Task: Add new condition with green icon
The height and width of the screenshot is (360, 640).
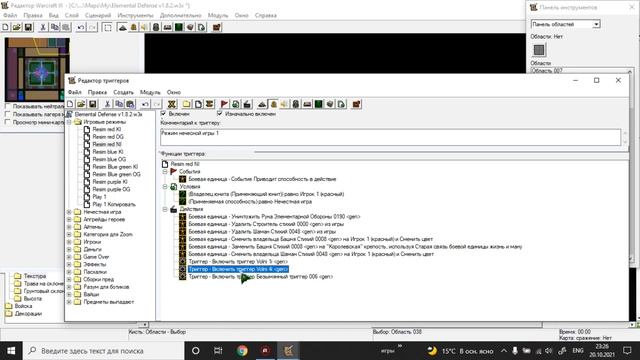Action: (x=236, y=104)
